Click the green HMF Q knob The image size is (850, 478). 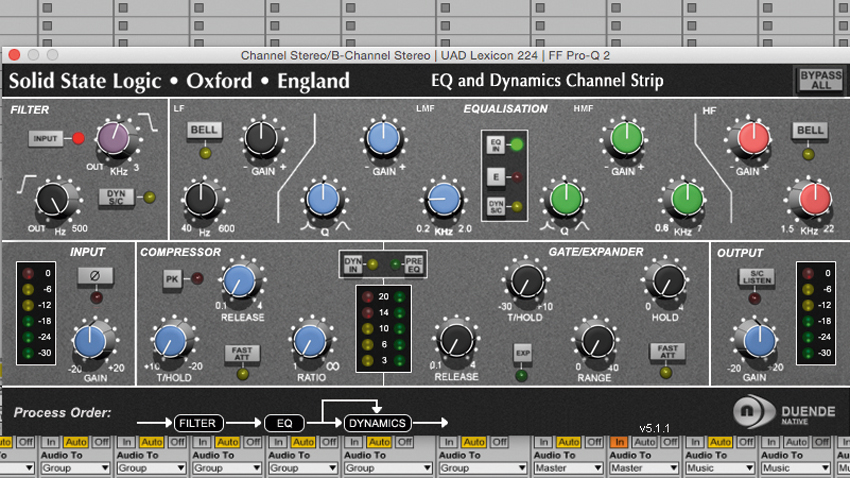(x=566, y=199)
